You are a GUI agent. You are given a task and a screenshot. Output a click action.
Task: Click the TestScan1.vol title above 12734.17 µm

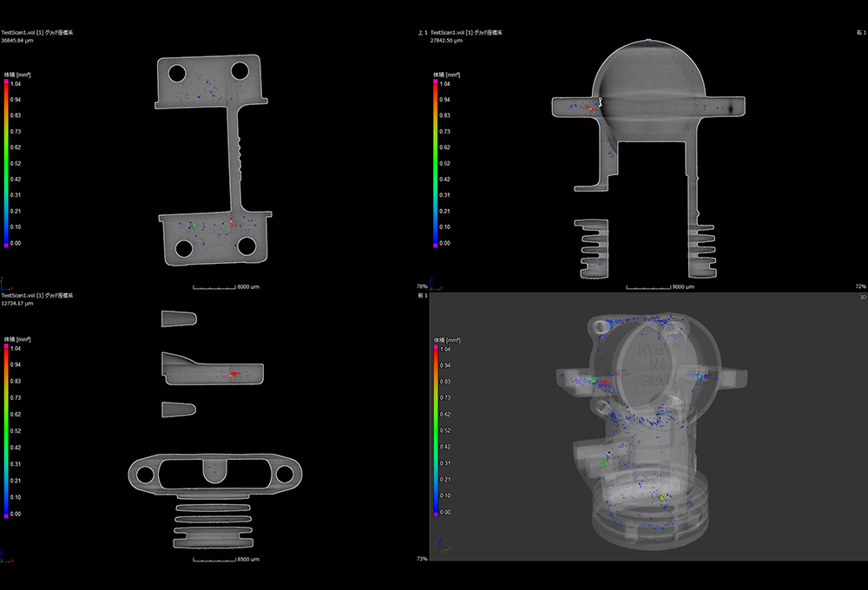[x=37, y=296]
